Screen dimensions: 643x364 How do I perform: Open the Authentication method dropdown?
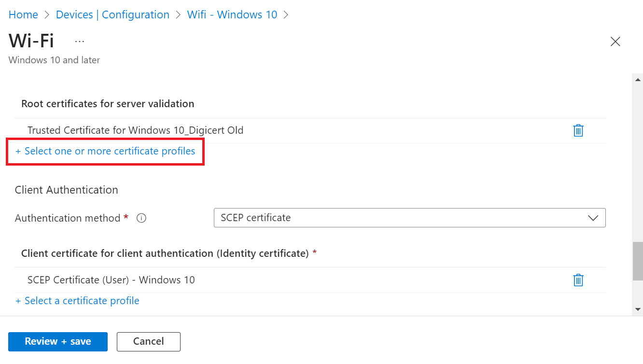[409, 218]
